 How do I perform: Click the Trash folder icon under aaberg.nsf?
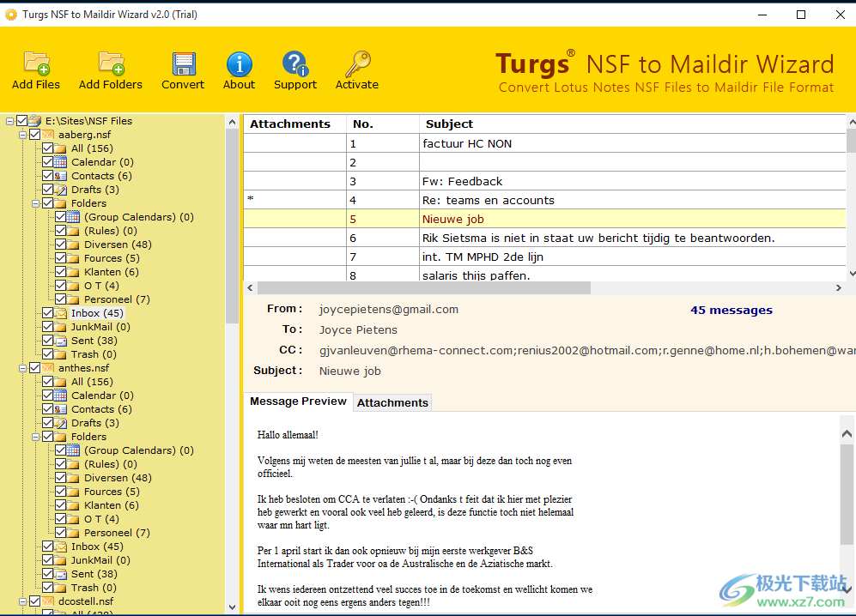click(61, 354)
